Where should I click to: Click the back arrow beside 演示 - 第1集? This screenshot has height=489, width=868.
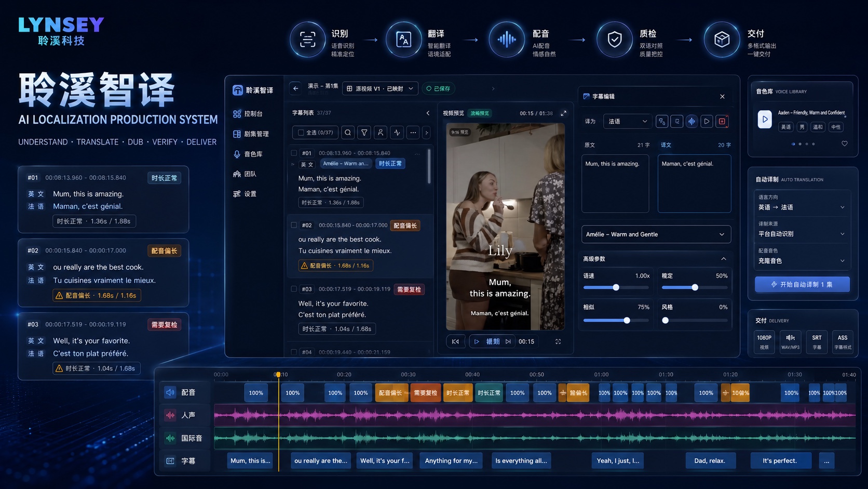tap(295, 88)
